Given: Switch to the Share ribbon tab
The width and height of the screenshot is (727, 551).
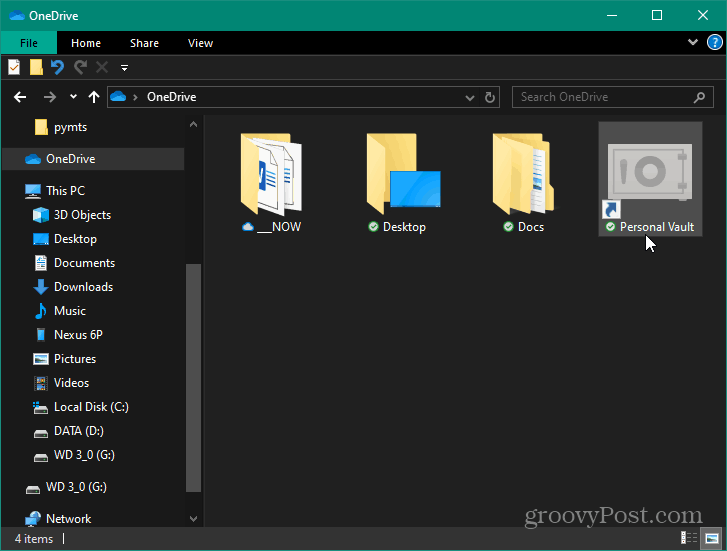Looking at the screenshot, I should (144, 43).
